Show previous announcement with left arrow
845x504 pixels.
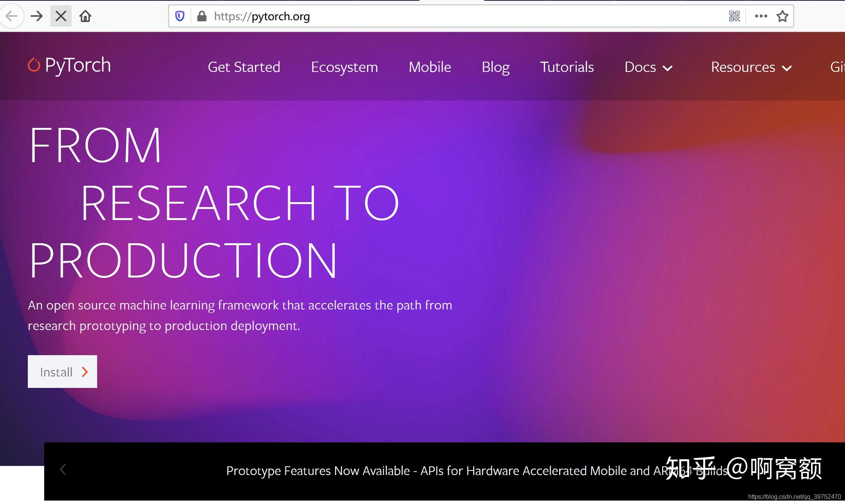(63, 470)
